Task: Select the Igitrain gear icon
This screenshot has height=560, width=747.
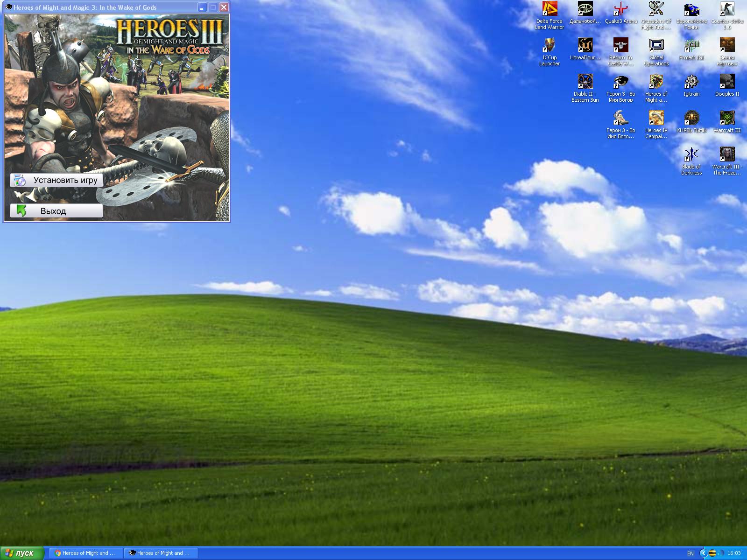Action: tap(691, 85)
